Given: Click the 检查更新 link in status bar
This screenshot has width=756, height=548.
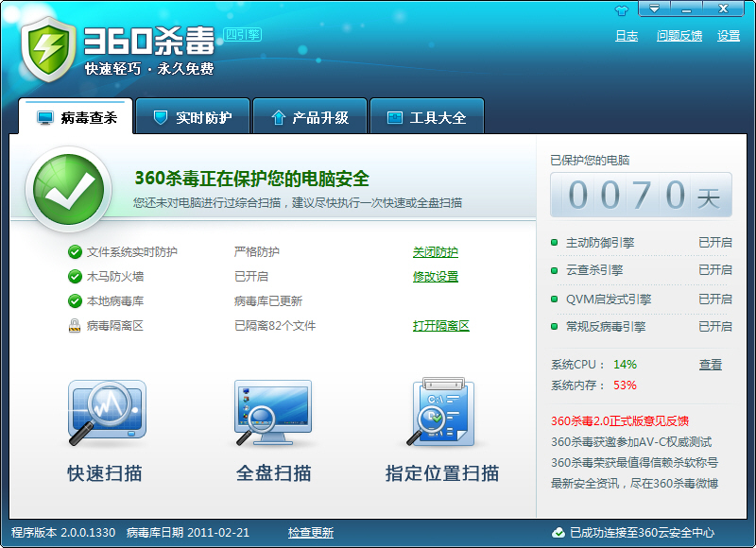Looking at the screenshot, I should pyautogui.click(x=311, y=533).
